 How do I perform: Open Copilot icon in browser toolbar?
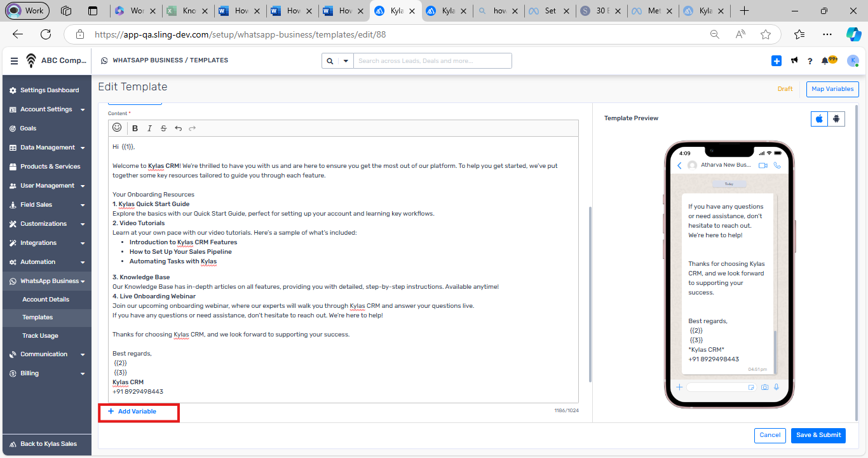click(x=853, y=34)
